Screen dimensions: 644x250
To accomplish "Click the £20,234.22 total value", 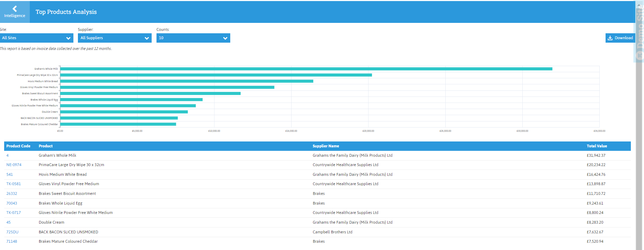I will (x=596, y=165).
